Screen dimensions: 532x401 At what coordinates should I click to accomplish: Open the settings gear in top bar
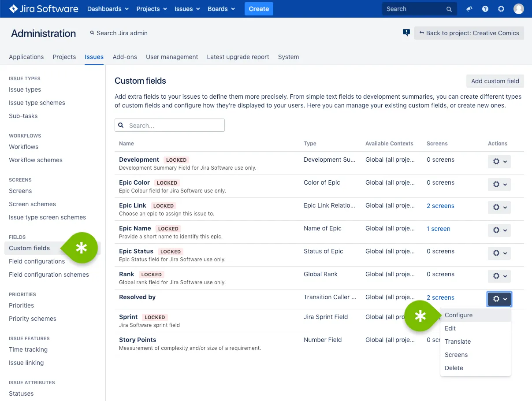pyautogui.click(x=501, y=9)
